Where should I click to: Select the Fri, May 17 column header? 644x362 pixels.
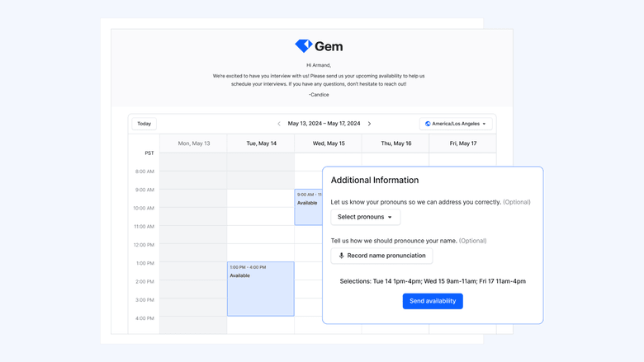point(463,143)
